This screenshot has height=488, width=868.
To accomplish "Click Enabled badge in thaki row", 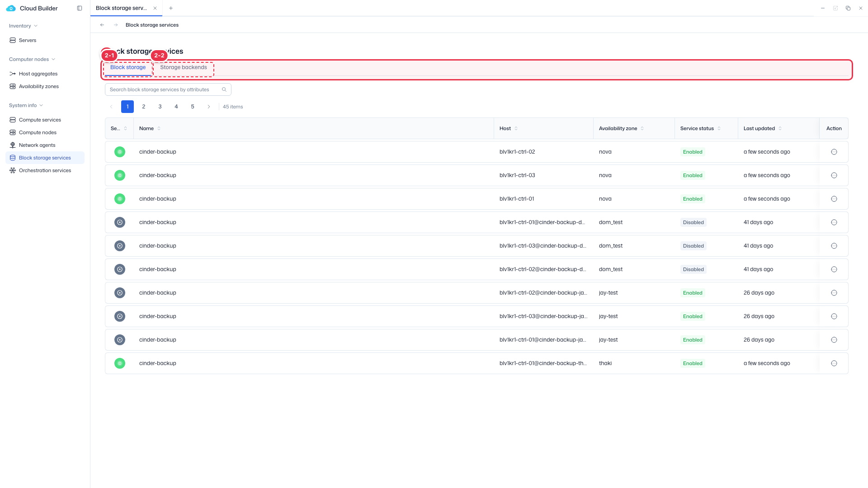I will tap(693, 363).
